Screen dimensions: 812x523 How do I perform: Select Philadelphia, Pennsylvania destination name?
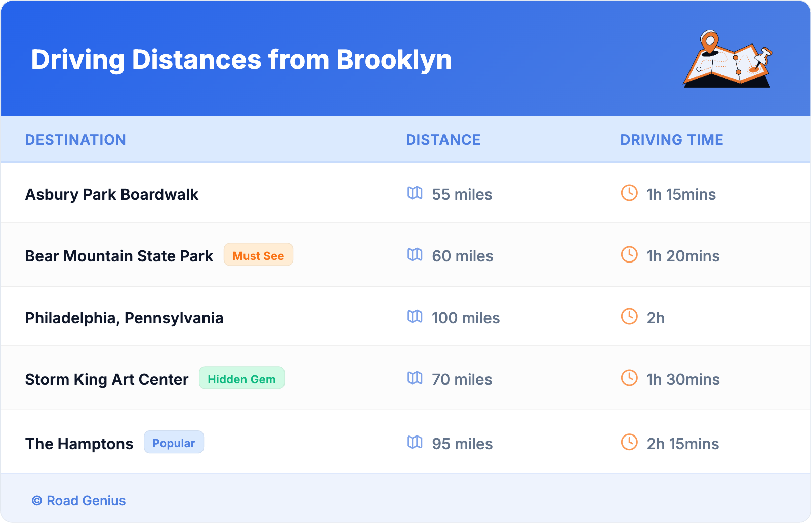124,318
